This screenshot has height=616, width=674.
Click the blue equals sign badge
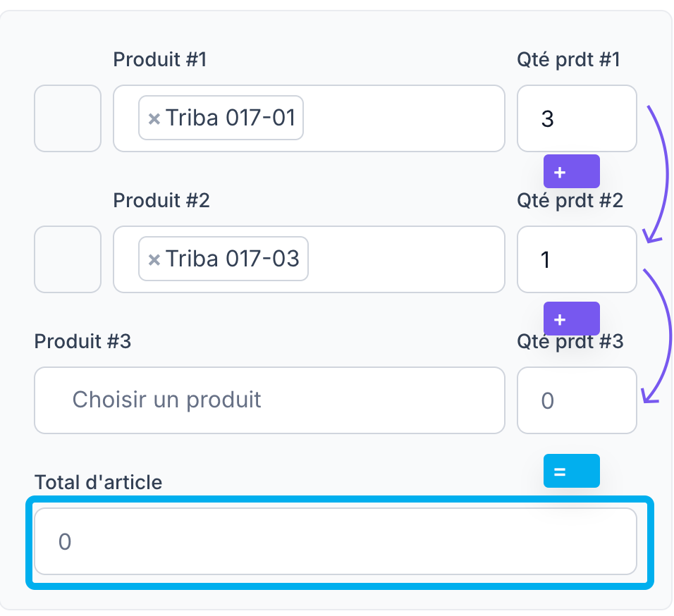571,471
